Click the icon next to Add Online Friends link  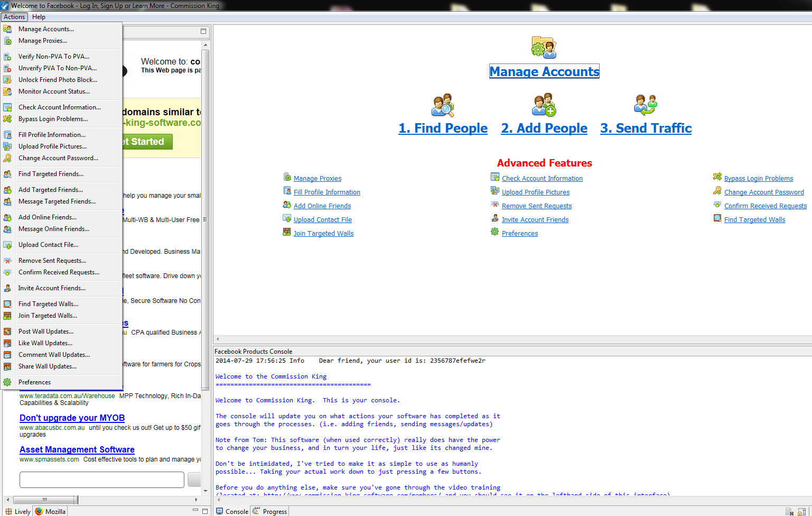287,204
